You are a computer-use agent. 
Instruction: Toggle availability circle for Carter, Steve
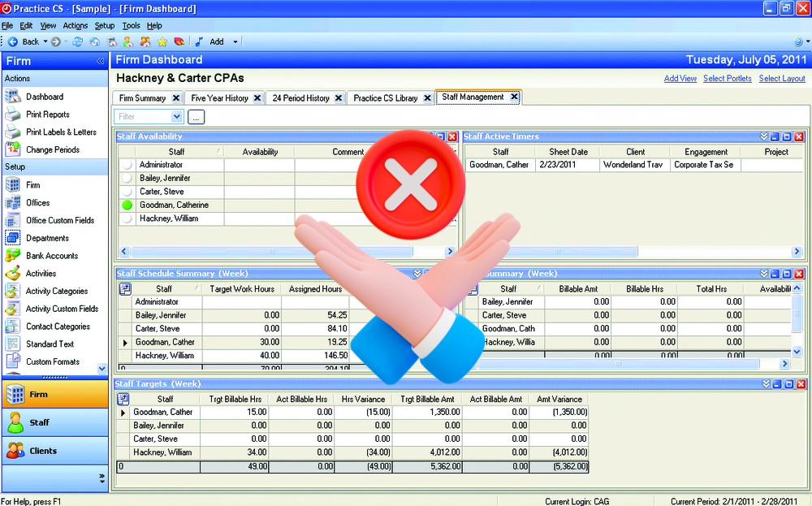(x=127, y=192)
